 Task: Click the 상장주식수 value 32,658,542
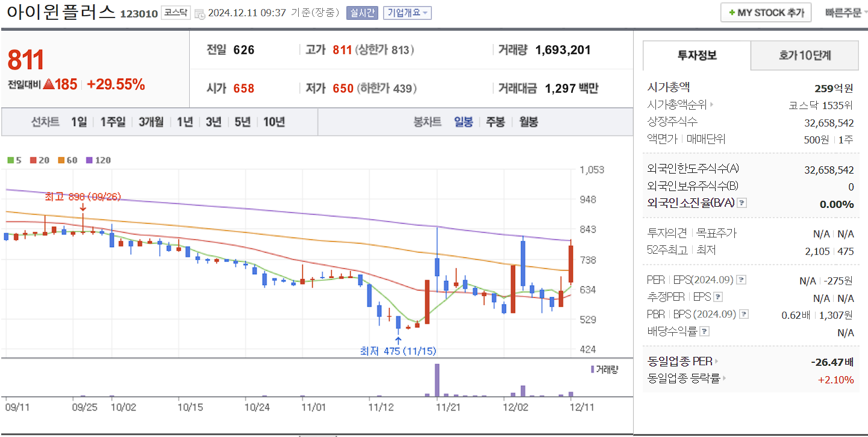(x=829, y=123)
